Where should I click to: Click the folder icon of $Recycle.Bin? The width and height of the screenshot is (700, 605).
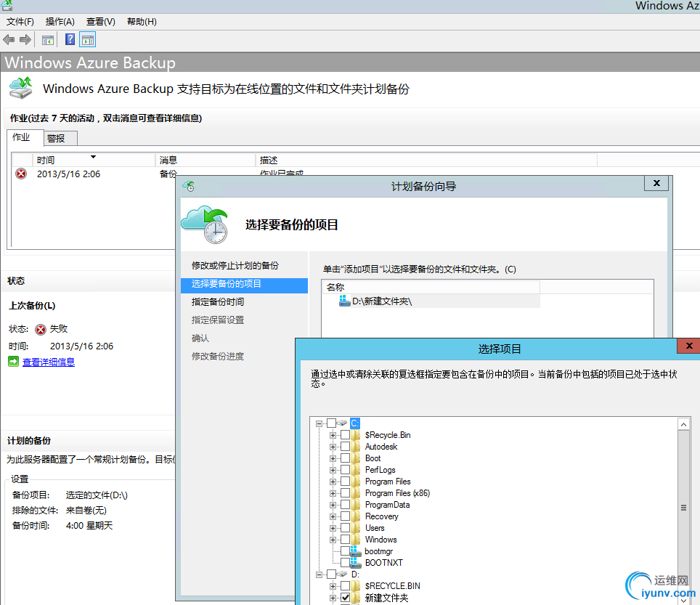[356, 435]
